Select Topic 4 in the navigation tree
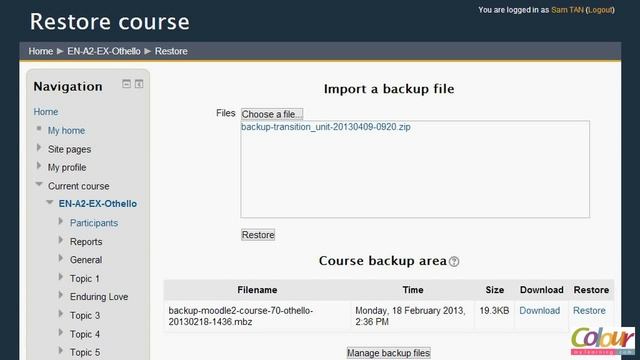The height and width of the screenshot is (360, 640). (85, 334)
